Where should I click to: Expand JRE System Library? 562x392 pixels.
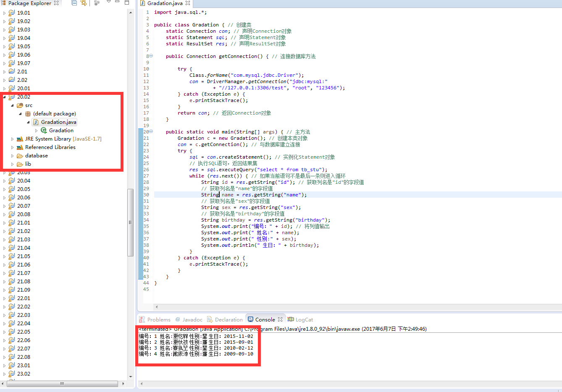click(12, 139)
